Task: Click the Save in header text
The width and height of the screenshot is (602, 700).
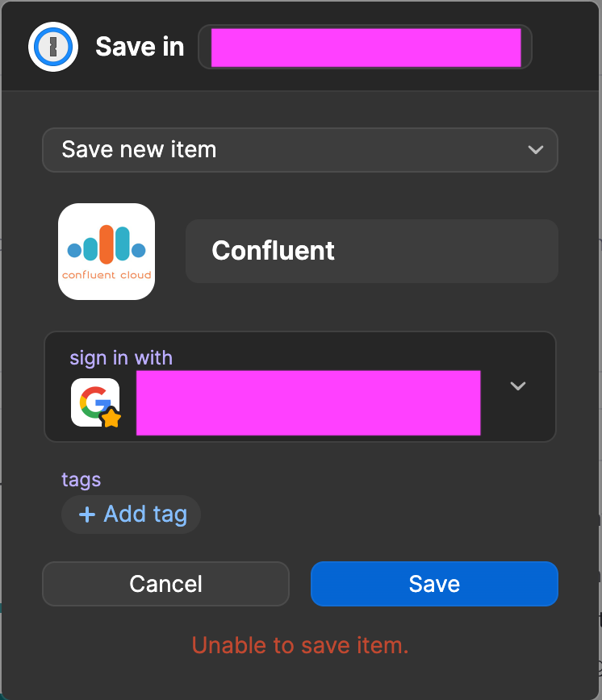Action: pyautogui.click(x=140, y=47)
